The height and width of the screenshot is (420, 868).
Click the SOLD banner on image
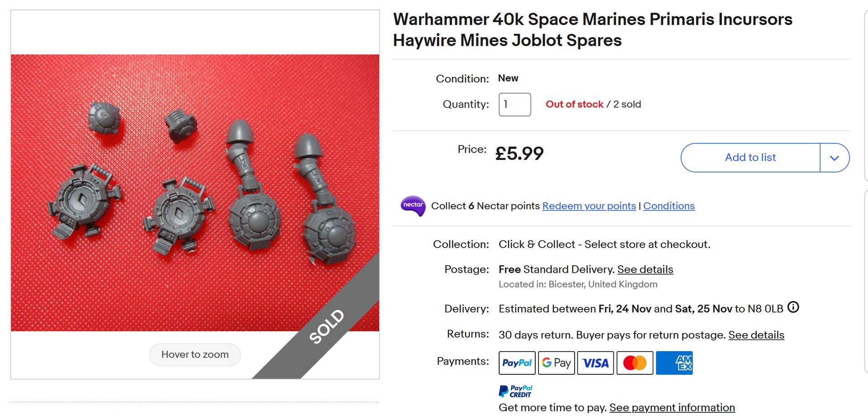tap(326, 326)
